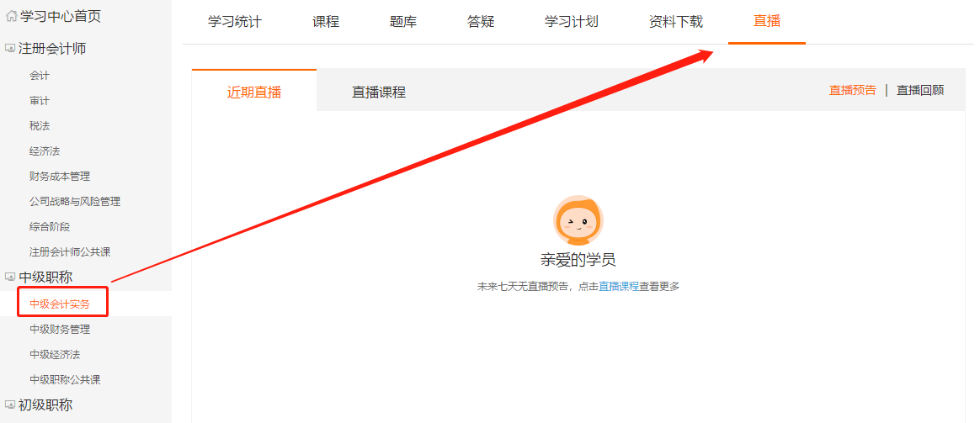The height and width of the screenshot is (423, 980).
Task: Open 公司战略与风险管理 course
Action: pyautogui.click(x=75, y=202)
